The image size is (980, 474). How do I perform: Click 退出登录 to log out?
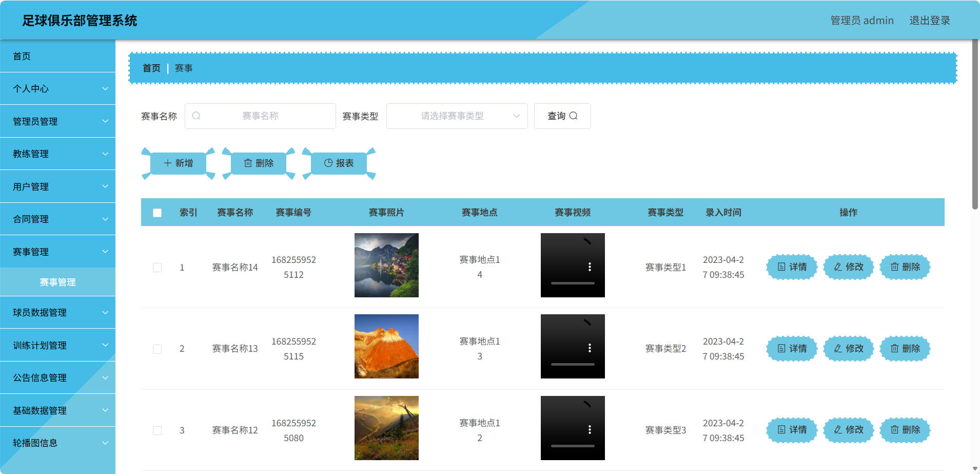click(x=930, y=21)
